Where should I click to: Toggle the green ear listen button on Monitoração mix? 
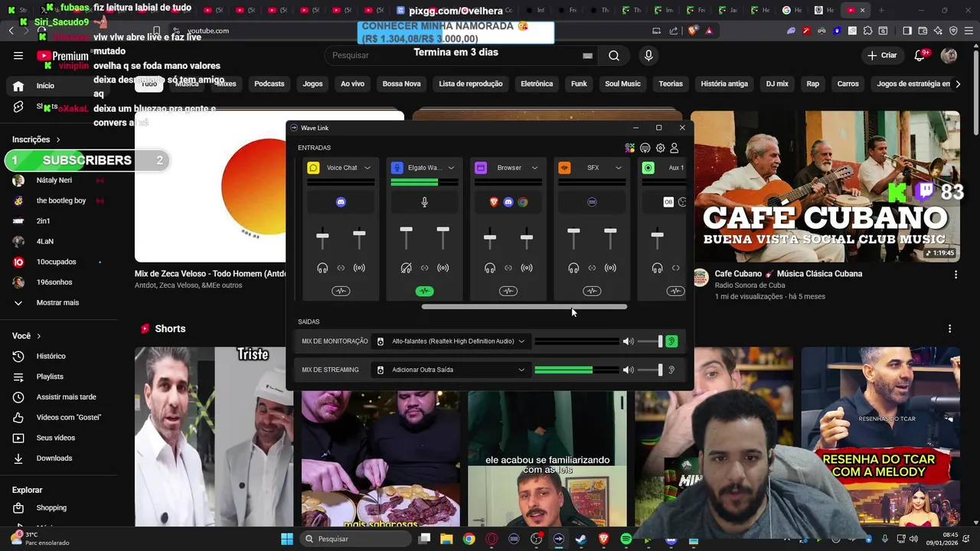[671, 341]
